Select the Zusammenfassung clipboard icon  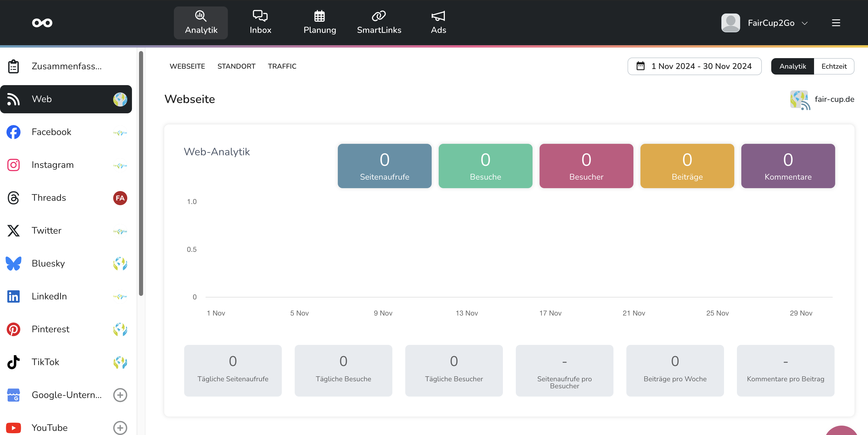click(13, 66)
